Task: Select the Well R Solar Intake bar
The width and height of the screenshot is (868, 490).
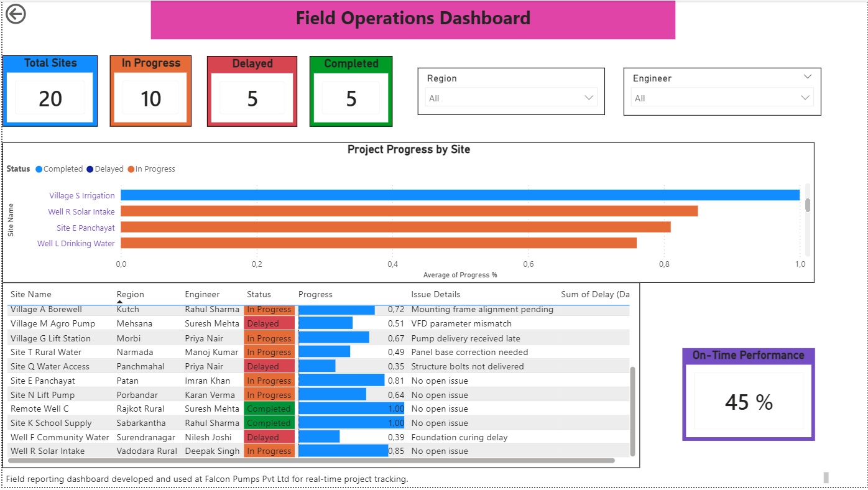Action: pos(409,211)
